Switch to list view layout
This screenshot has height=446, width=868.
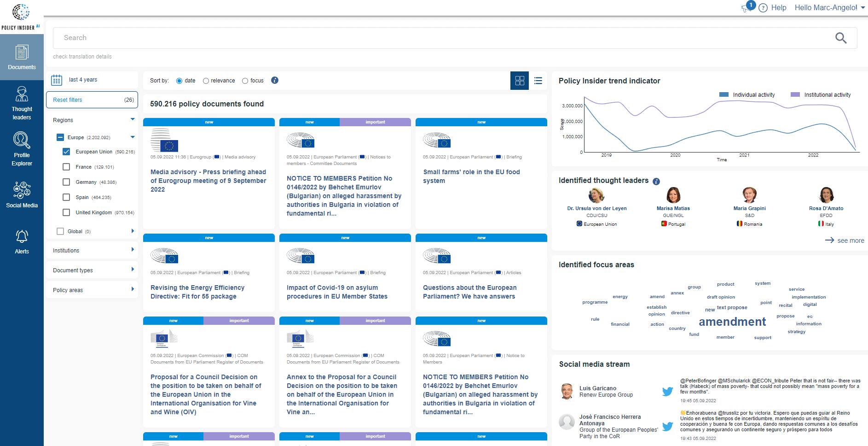538,81
